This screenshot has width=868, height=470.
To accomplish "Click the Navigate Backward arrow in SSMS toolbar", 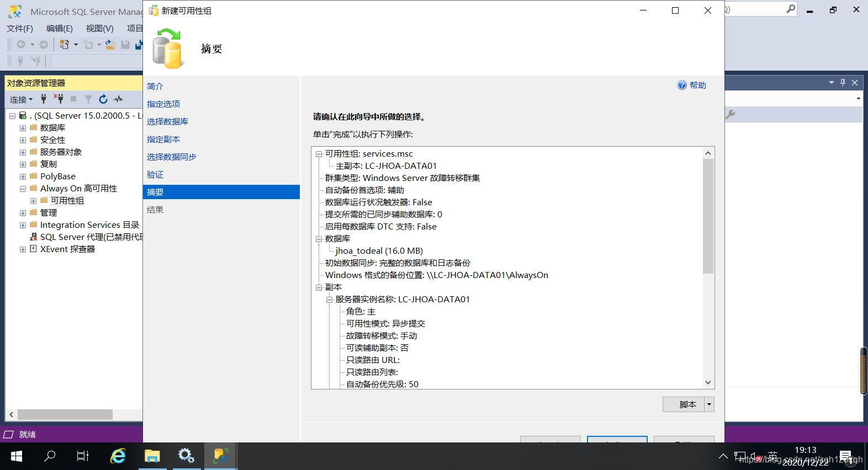I will pos(21,44).
